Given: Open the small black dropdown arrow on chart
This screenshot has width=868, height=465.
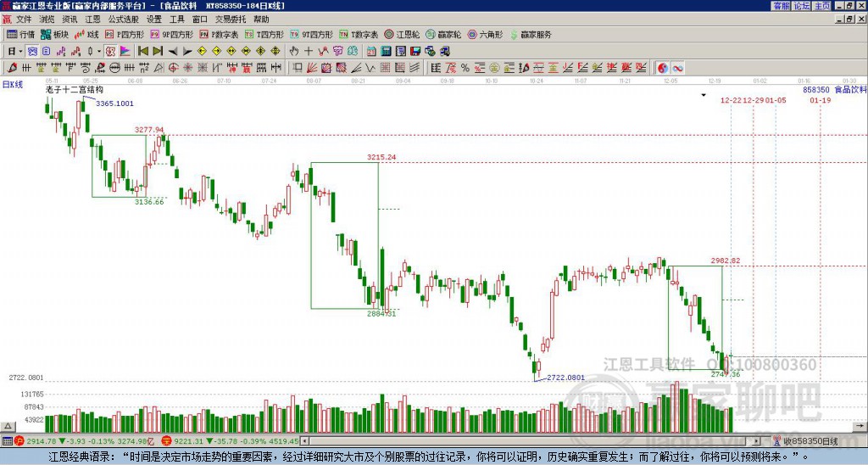Looking at the screenshot, I should [704, 95].
